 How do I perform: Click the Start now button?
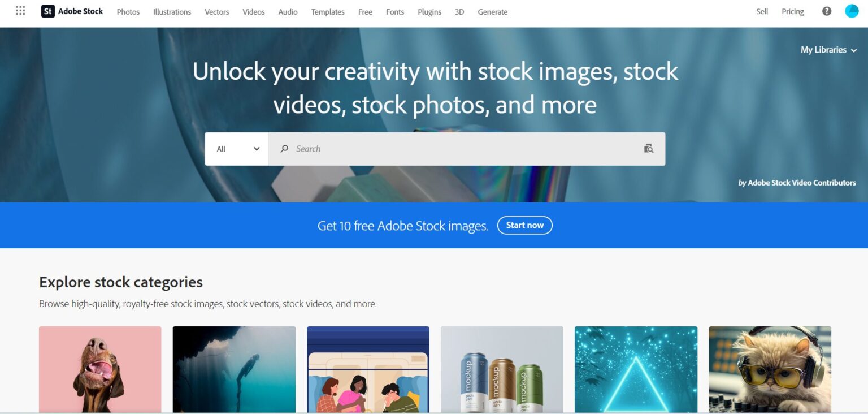click(525, 225)
